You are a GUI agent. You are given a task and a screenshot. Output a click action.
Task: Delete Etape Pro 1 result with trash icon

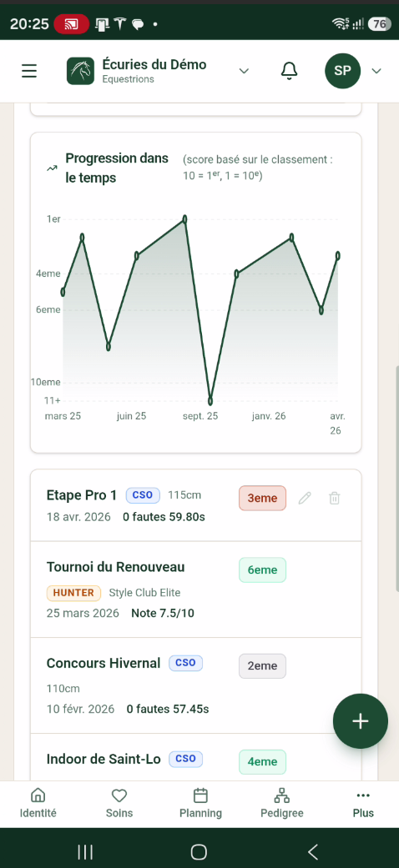pyautogui.click(x=334, y=498)
